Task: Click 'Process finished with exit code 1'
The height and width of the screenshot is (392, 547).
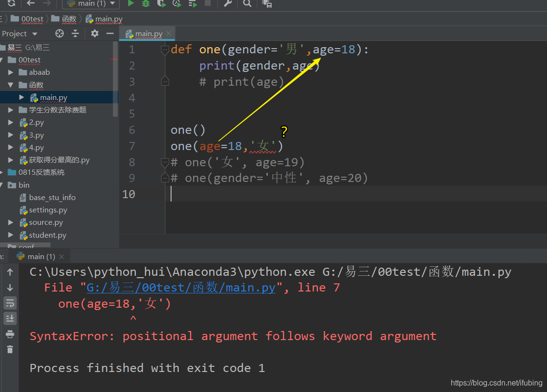Action: 147,368
